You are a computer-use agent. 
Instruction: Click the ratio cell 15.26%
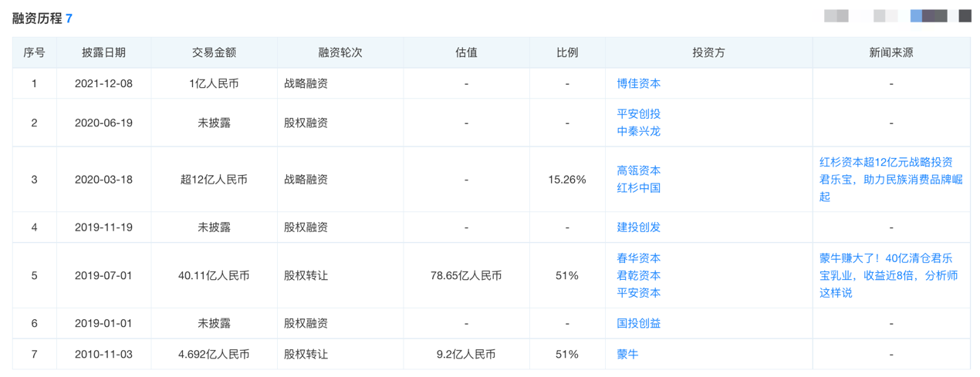coord(567,180)
